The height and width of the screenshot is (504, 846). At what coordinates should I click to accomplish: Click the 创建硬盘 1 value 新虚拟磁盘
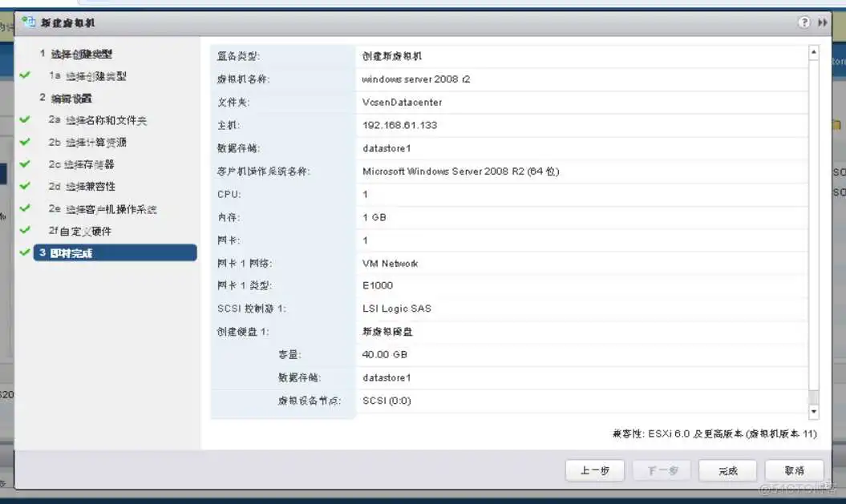click(387, 332)
